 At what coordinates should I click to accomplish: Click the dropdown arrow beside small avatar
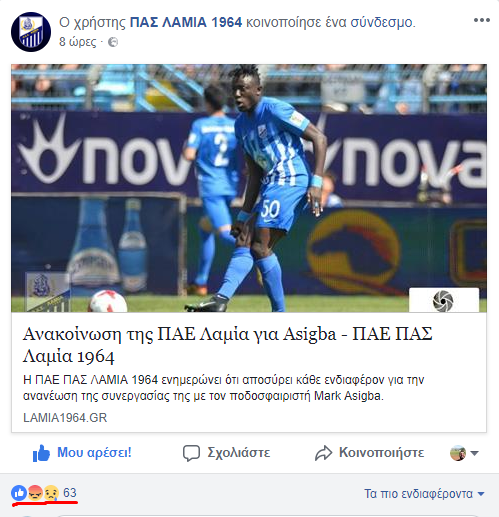pyautogui.click(x=474, y=453)
